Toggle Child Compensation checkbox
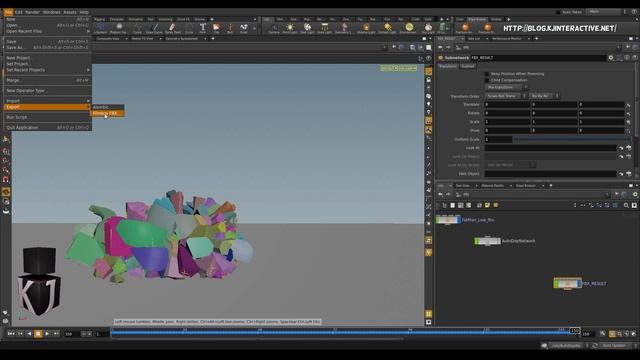 487,80
